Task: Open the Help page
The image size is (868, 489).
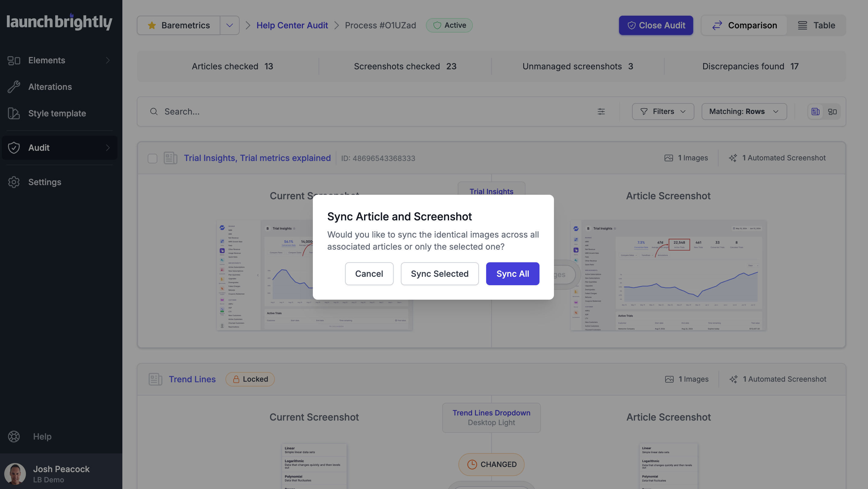Action: click(x=42, y=437)
